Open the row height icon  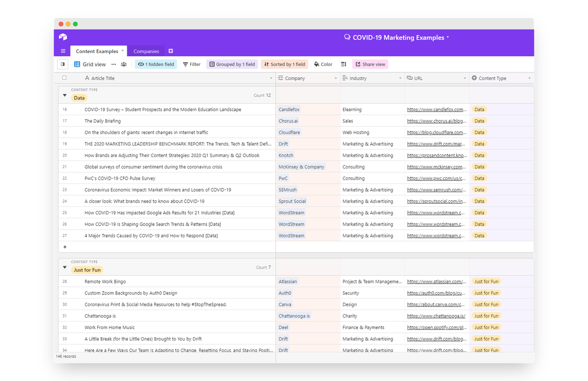click(x=343, y=64)
